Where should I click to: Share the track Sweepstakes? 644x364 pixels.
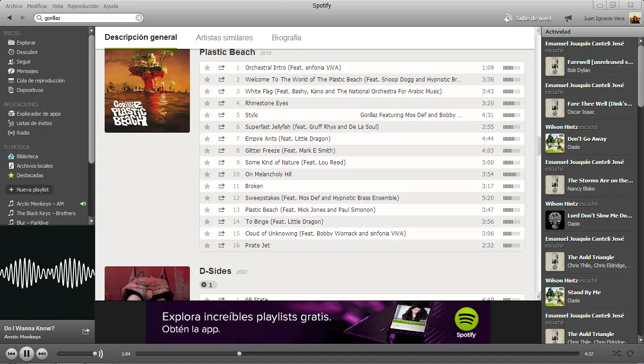tap(222, 198)
